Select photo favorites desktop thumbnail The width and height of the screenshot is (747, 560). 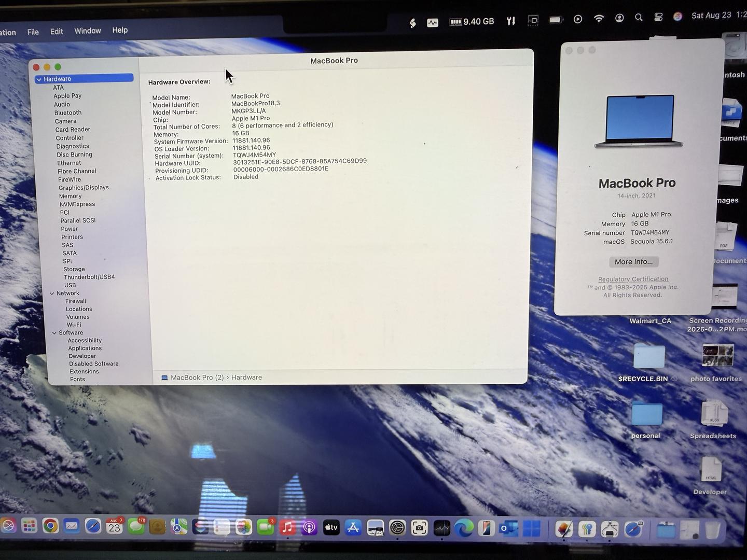coord(718,356)
